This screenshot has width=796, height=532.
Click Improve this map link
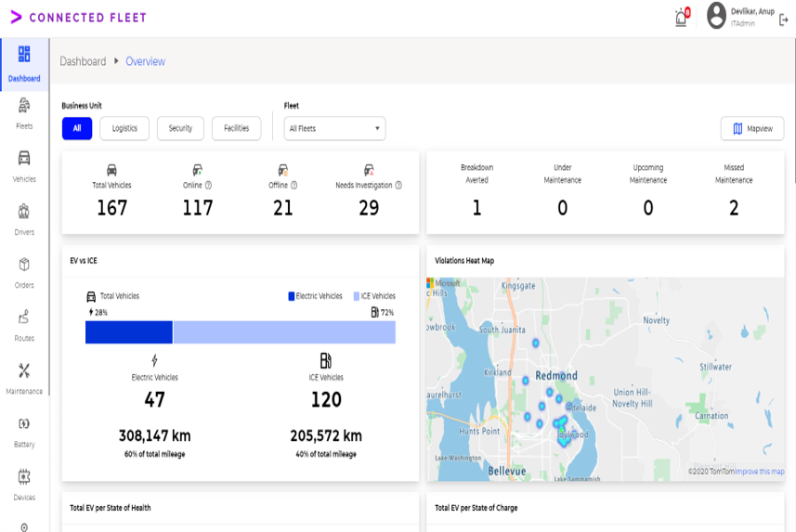[x=759, y=472]
